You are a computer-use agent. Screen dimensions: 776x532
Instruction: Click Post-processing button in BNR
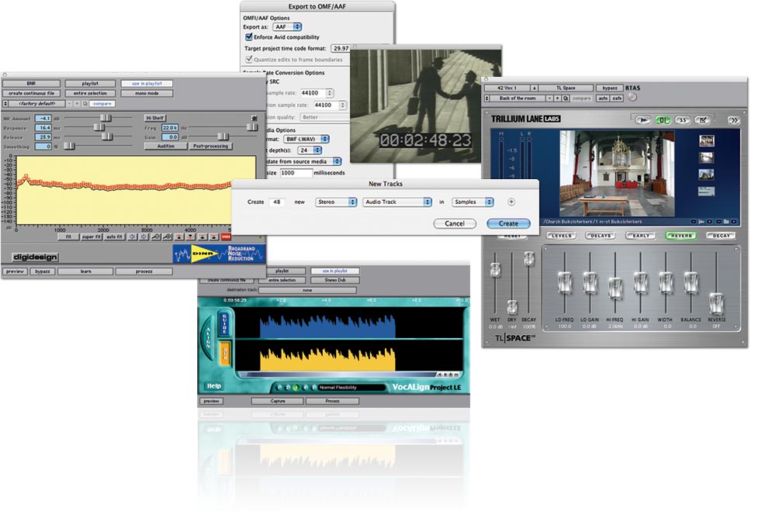pyautogui.click(x=211, y=147)
